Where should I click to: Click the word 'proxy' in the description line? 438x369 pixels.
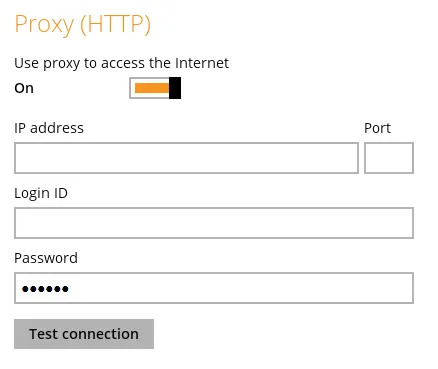(61, 64)
